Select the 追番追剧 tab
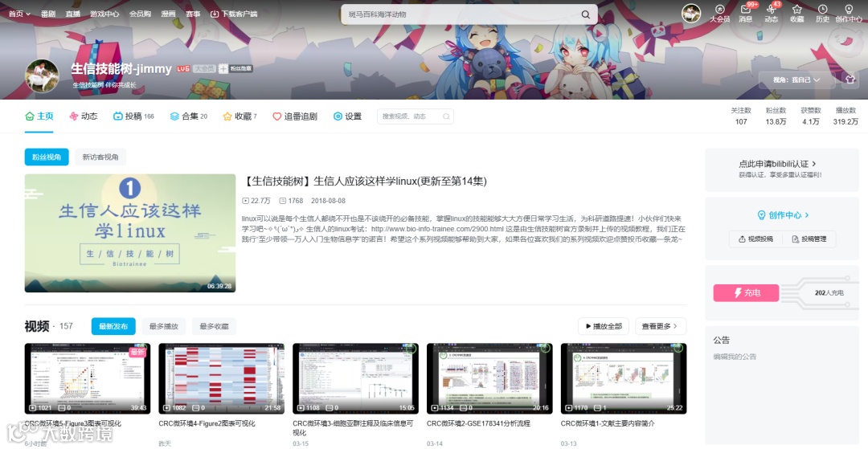 click(x=295, y=116)
